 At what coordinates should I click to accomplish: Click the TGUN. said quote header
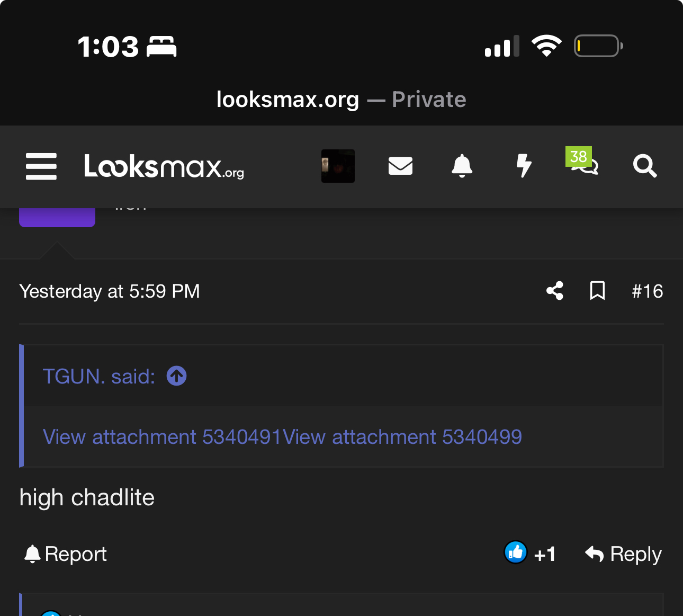tap(99, 377)
